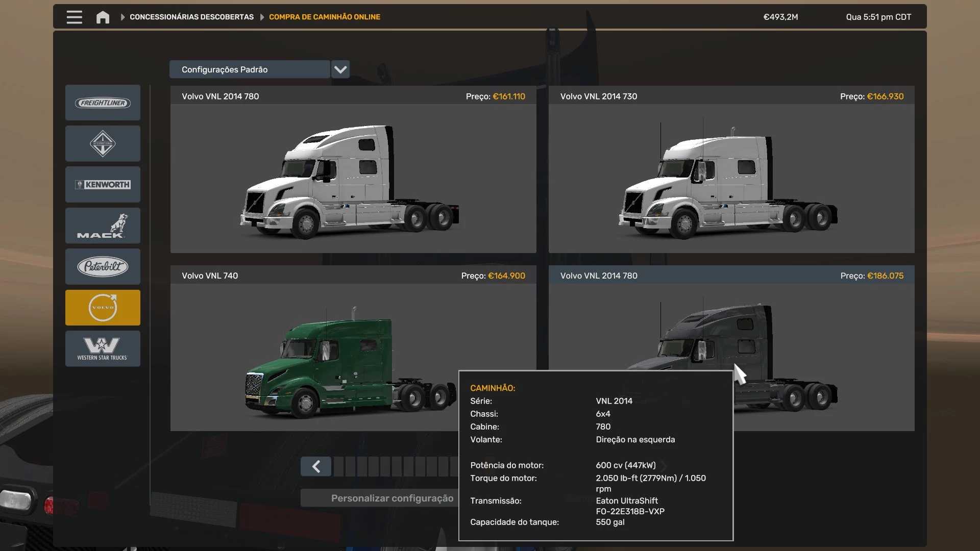Open the hamburger main menu
This screenshot has height=551, width=980.
click(74, 17)
